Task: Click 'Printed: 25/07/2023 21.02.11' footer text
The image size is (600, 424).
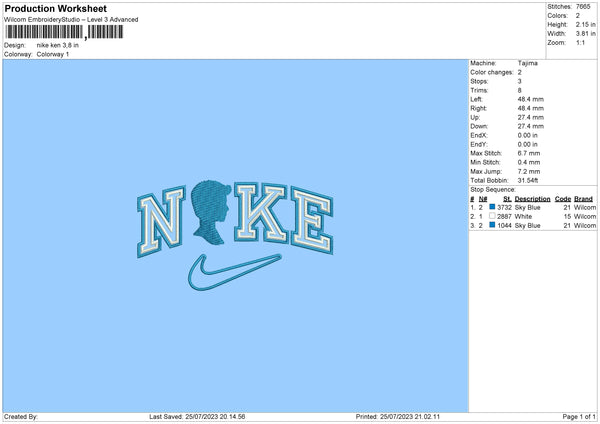Action: [398, 417]
